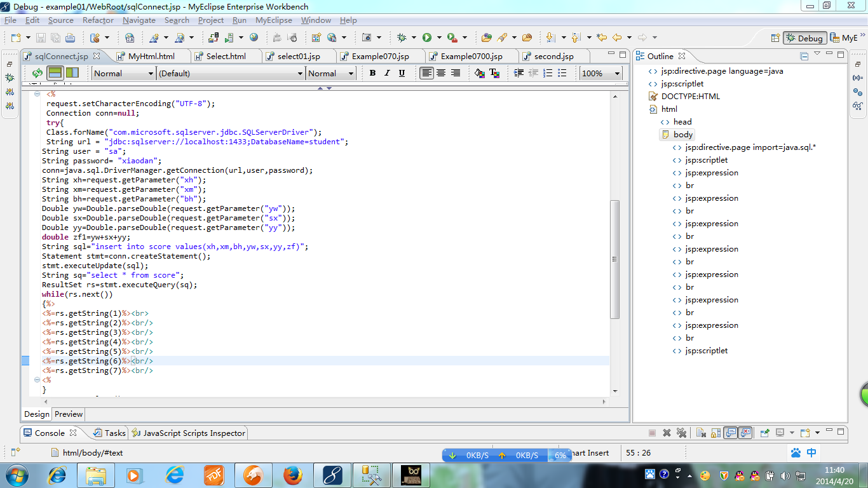Screen dimensions: 868x488
Task: Click the Print toolbar icon
Action: tap(70, 37)
